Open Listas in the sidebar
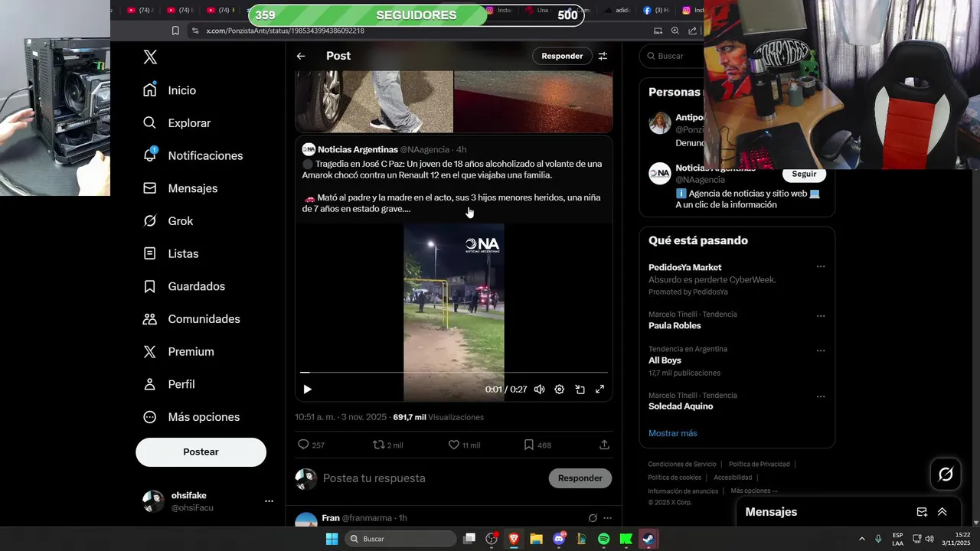This screenshot has width=980, height=551. [x=171, y=253]
